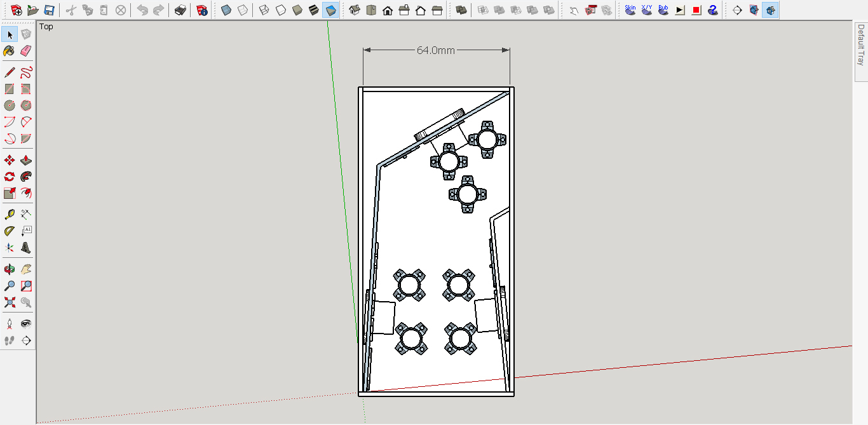
Task: Redo the last action
Action: (x=159, y=10)
